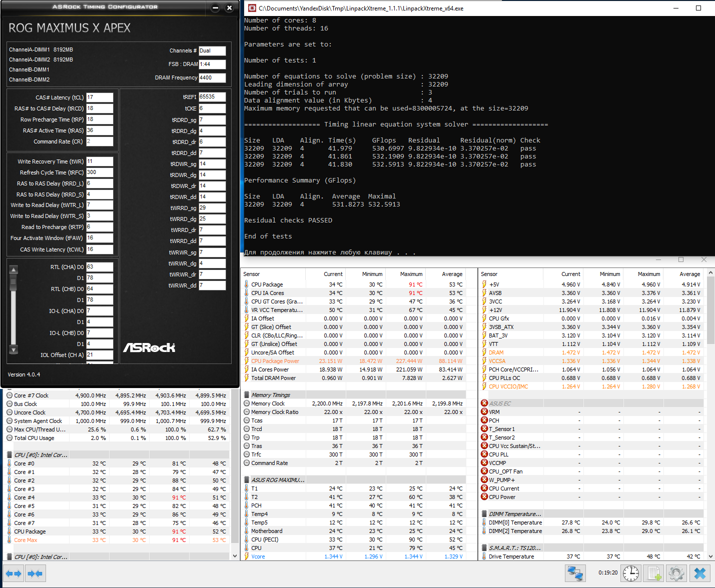
Task: Click the Sensor column header in right pane
Action: tap(511, 274)
